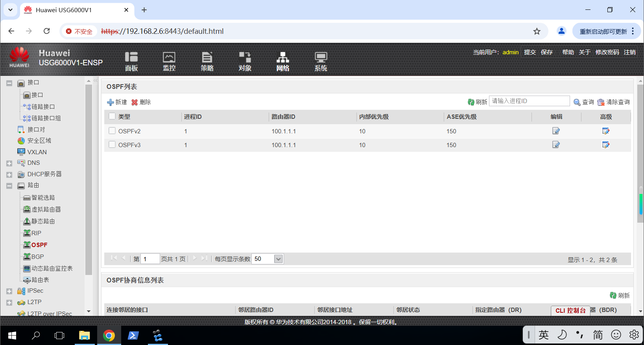Screen dimensions: 644x345
Task: Open the 监控 monitor tab
Action: coord(169,62)
